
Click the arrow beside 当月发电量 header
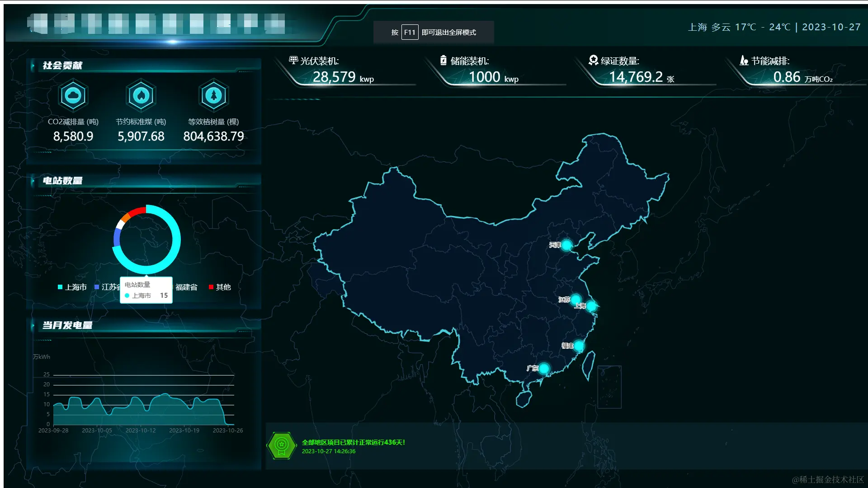(x=33, y=325)
